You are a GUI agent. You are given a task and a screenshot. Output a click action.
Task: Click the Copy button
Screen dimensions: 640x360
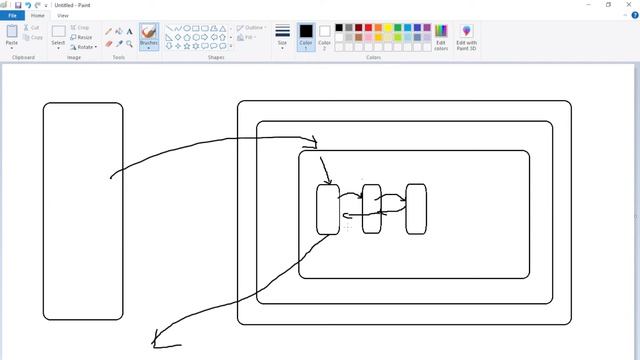33,38
